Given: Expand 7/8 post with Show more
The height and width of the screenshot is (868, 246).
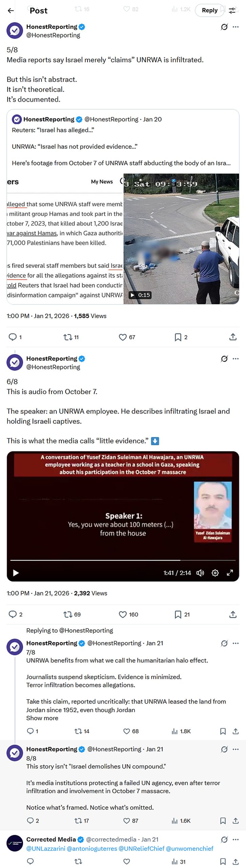Looking at the screenshot, I should [42, 718].
